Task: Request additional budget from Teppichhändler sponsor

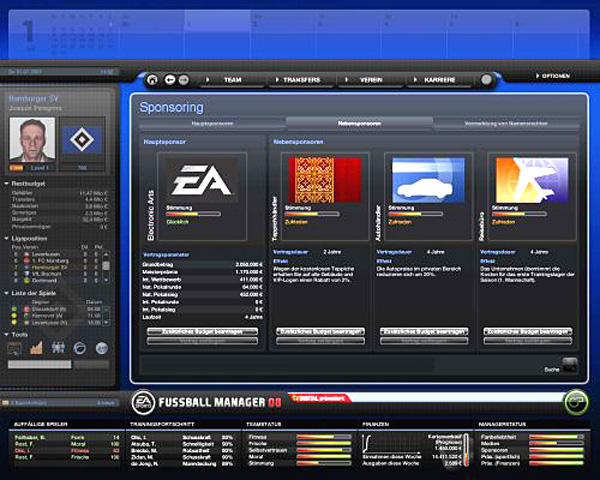Action: (x=320, y=331)
